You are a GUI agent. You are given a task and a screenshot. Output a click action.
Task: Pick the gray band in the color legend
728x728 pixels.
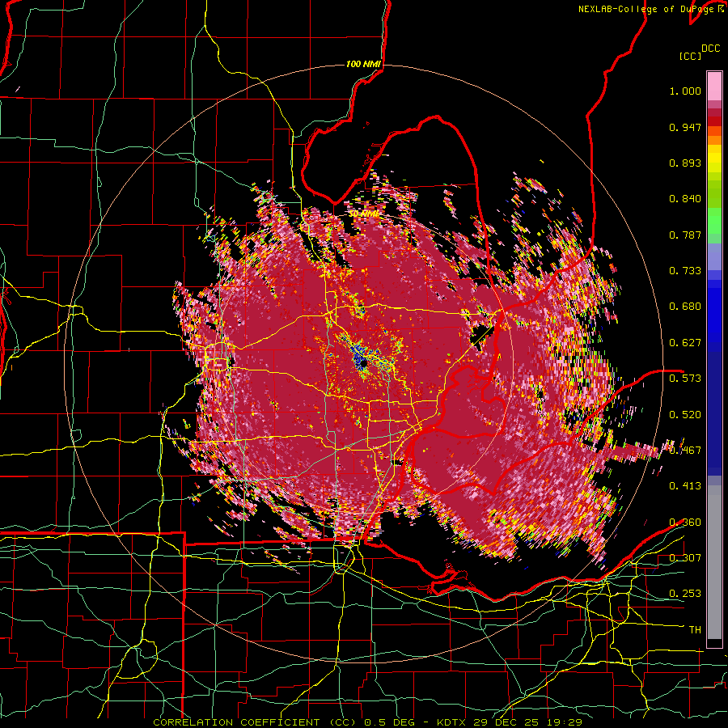pyautogui.click(x=714, y=562)
